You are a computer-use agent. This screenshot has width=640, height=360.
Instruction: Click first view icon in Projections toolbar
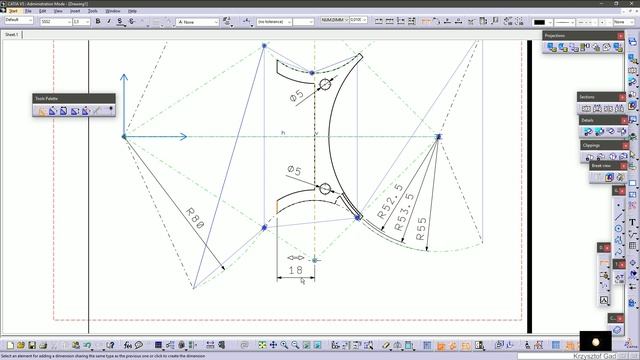click(552, 48)
